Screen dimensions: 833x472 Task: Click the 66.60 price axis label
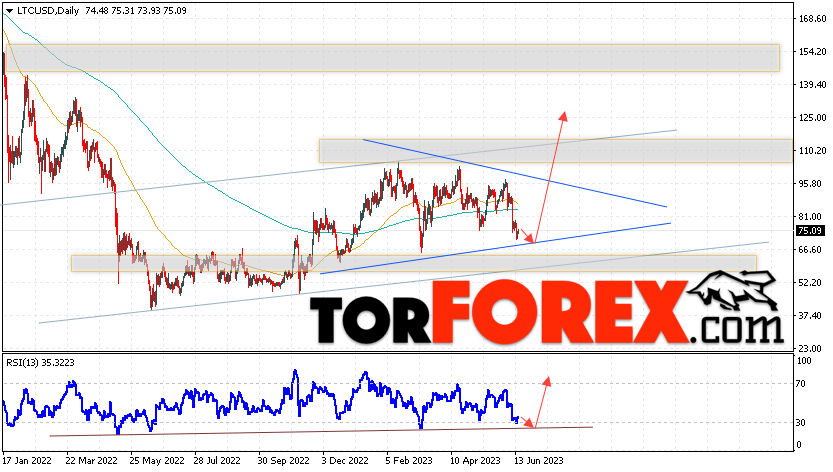click(x=811, y=249)
